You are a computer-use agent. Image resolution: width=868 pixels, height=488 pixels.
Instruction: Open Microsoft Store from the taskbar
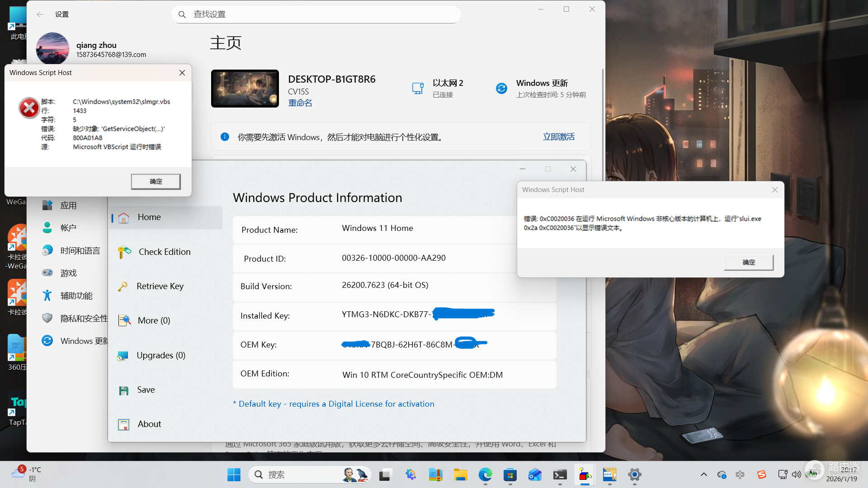tap(510, 475)
